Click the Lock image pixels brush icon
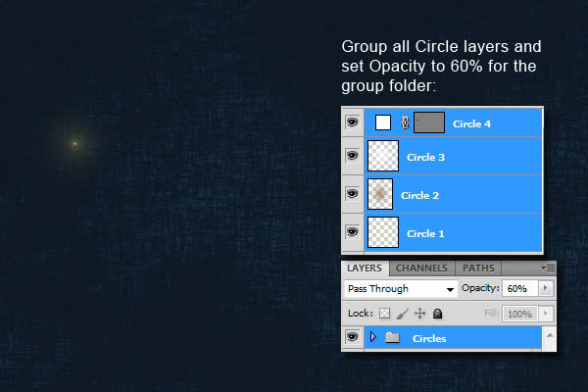This screenshot has height=392, width=588. (x=402, y=314)
